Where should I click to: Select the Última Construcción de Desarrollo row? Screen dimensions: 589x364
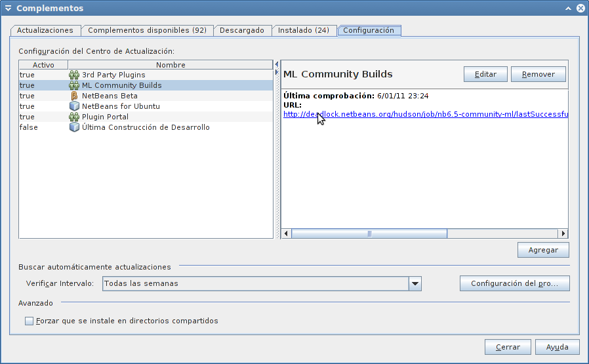pyautogui.click(x=146, y=127)
